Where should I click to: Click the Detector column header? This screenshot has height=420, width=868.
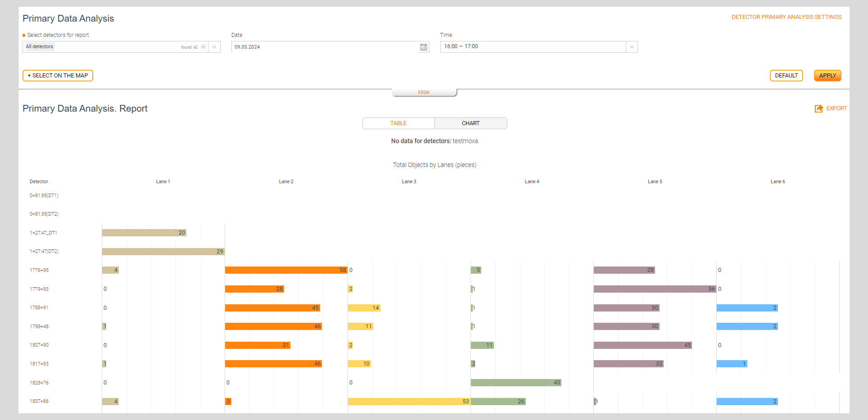pos(39,181)
